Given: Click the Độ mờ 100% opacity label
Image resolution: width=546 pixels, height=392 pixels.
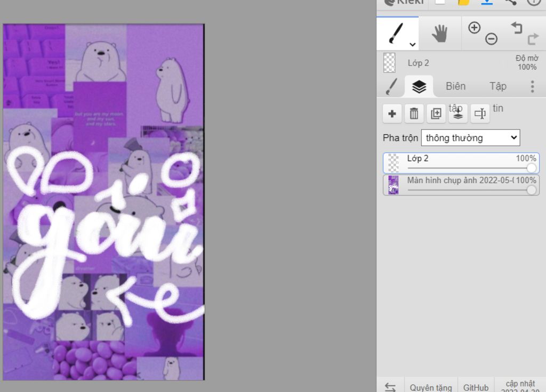Looking at the screenshot, I should click(527, 63).
